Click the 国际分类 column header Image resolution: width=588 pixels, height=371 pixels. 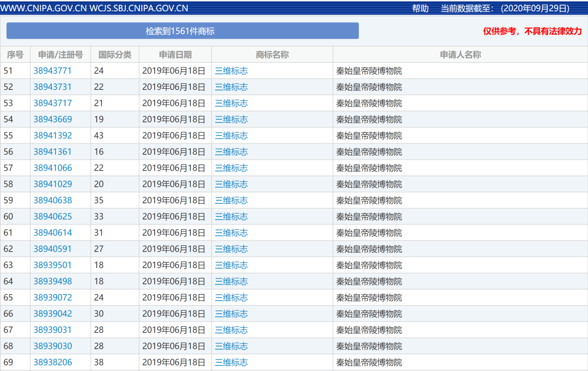(115, 54)
